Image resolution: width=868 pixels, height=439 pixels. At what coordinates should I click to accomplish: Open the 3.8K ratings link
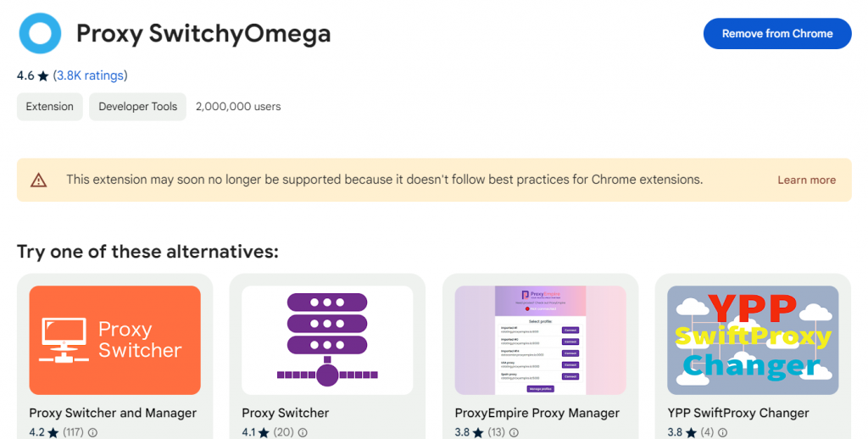coord(90,75)
